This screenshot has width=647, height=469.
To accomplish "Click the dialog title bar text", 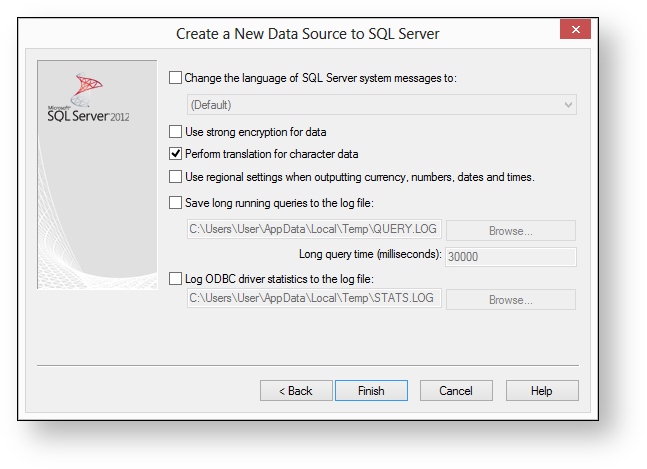I will point(307,34).
